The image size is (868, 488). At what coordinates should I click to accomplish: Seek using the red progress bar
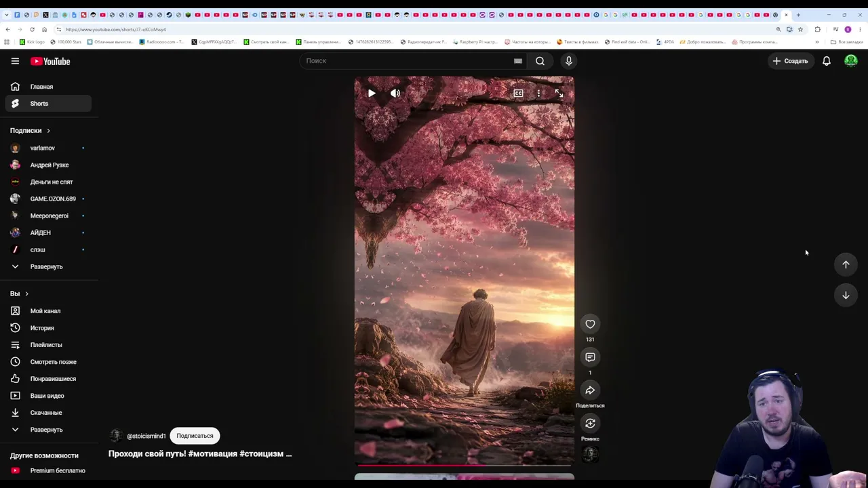click(x=465, y=465)
